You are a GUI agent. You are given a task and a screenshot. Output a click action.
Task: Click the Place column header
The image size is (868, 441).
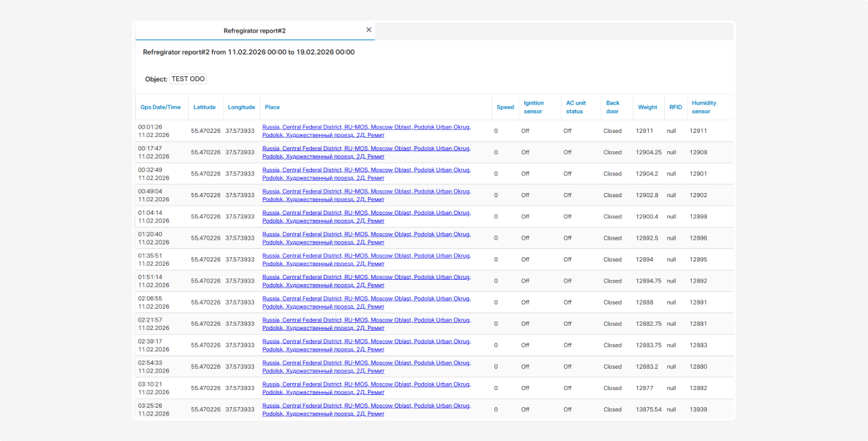click(272, 107)
